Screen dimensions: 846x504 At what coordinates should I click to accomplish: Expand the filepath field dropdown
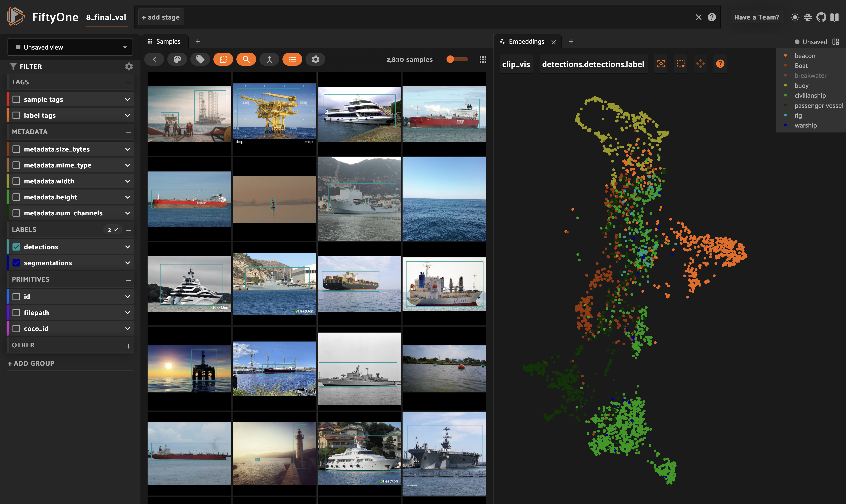point(127,312)
